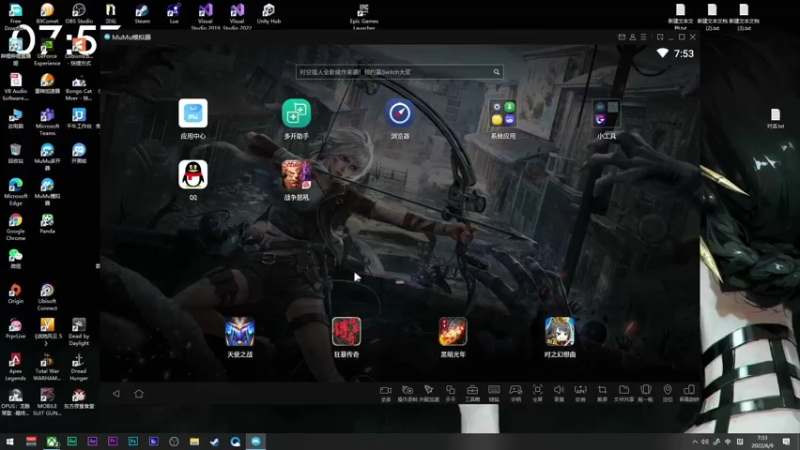The height and width of the screenshot is (450, 800).
Task: Click the APK install tool
Action: (x=581, y=393)
